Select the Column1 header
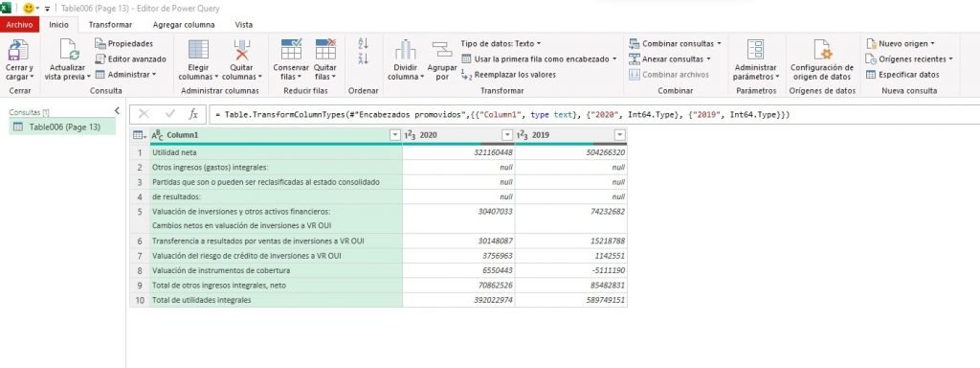 click(275, 134)
